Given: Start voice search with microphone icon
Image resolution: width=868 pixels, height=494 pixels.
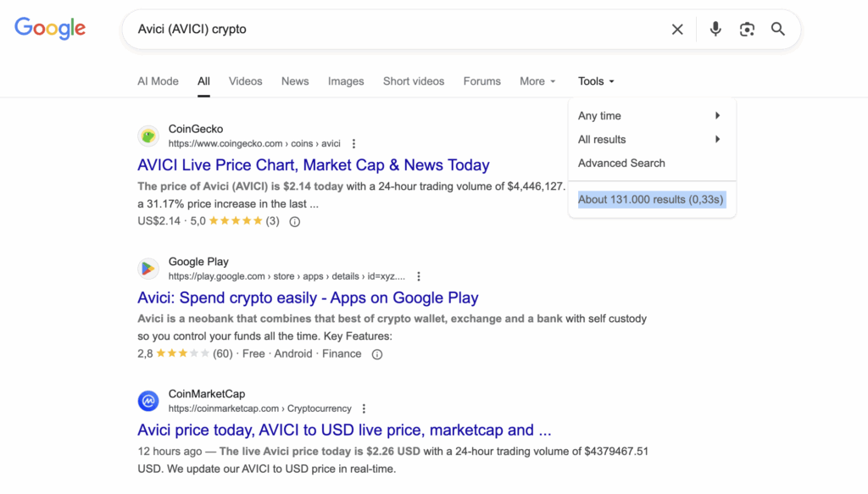Looking at the screenshot, I should (715, 30).
